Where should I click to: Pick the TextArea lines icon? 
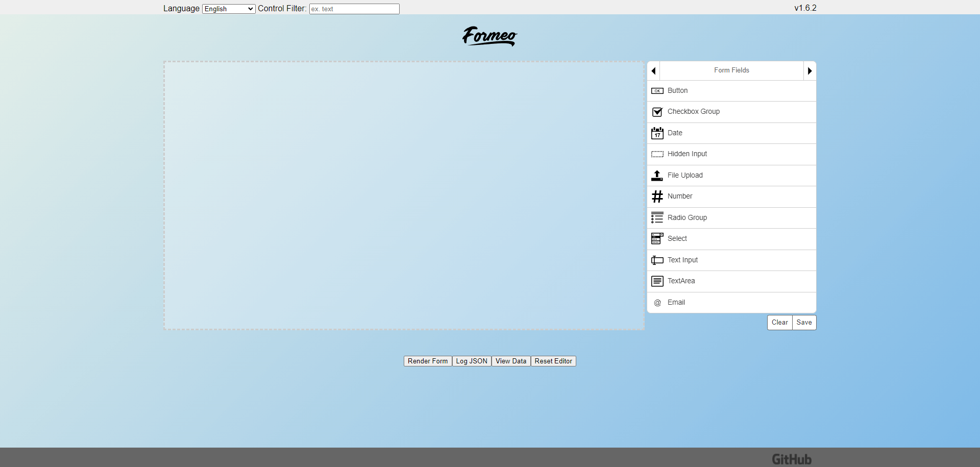(x=657, y=281)
